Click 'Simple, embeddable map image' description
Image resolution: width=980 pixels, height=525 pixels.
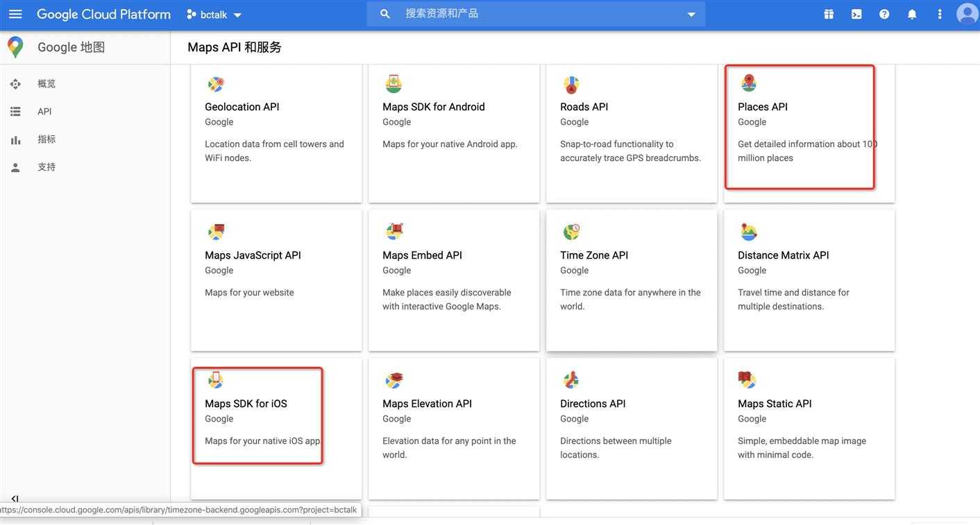[802, 448]
